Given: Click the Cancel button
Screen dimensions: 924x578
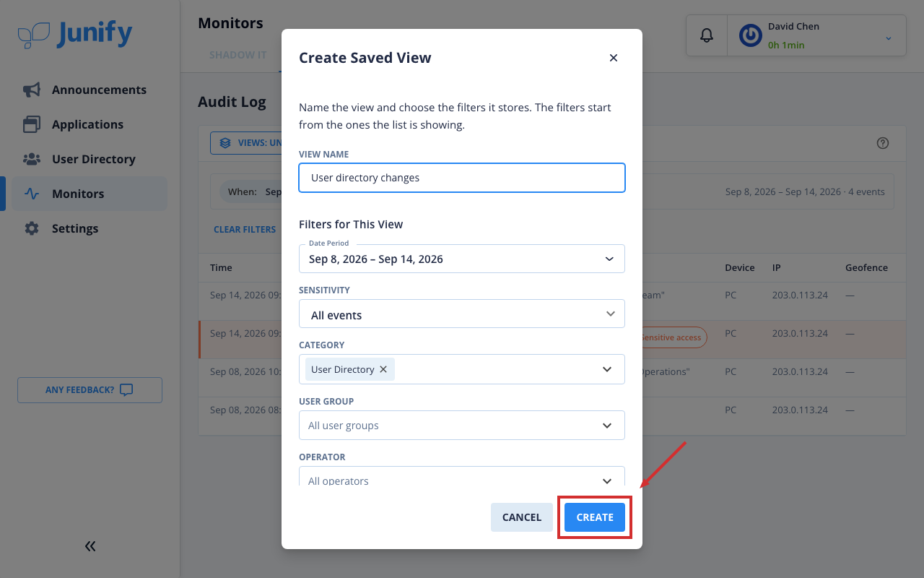Looking at the screenshot, I should (x=522, y=517).
